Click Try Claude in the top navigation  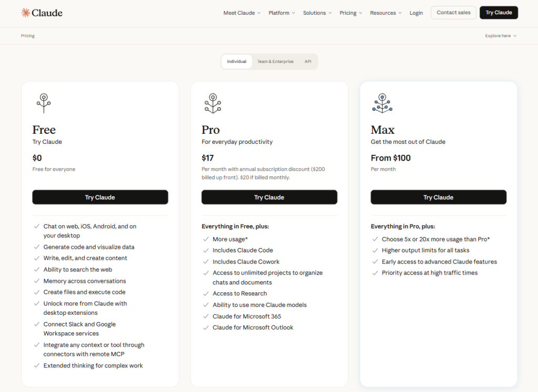tap(499, 13)
